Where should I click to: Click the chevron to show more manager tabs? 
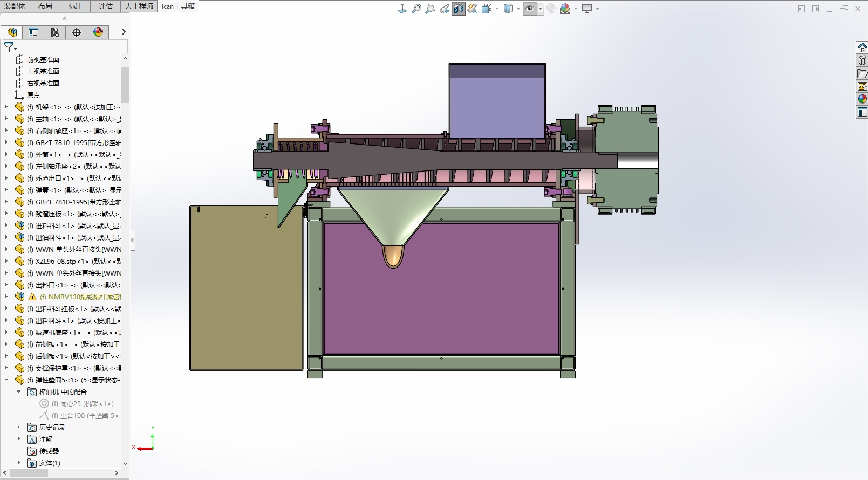(124, 32)
